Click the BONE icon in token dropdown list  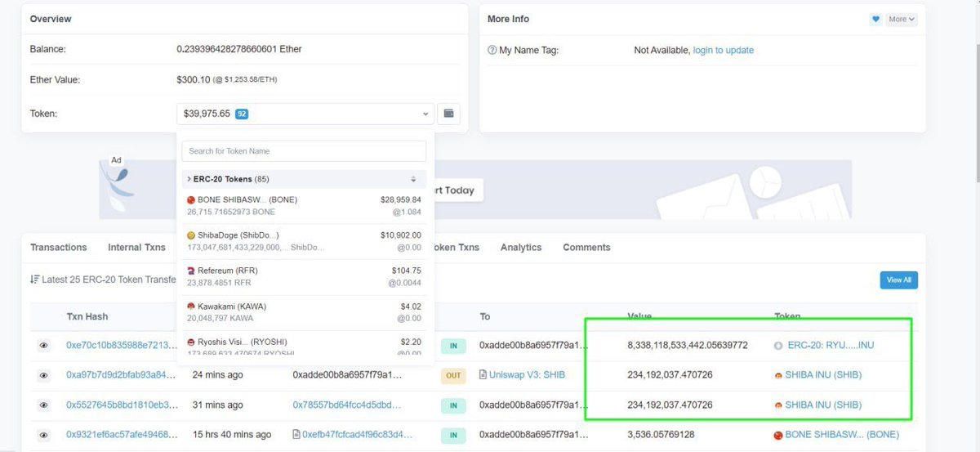(x=191, y=199)
